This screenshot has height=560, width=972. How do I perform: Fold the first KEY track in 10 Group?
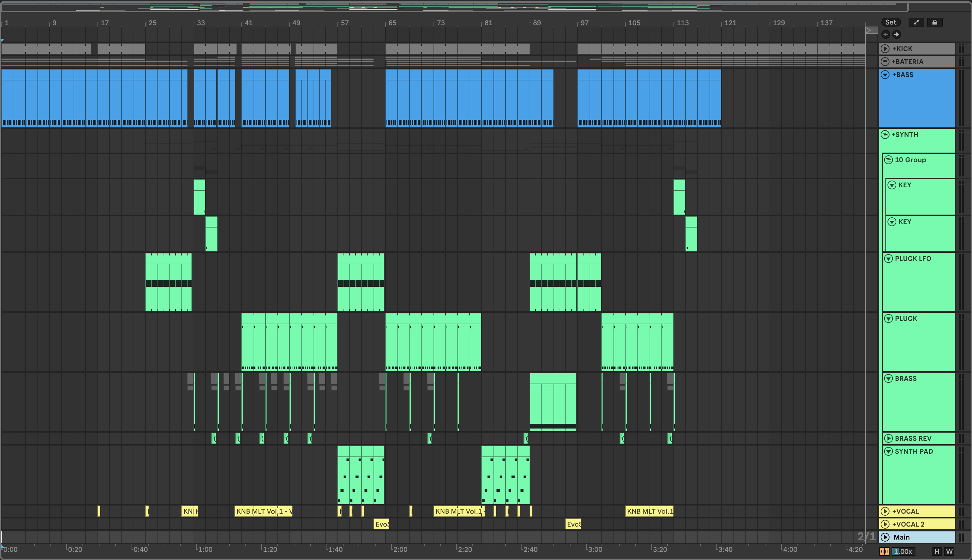click(892, 185)
